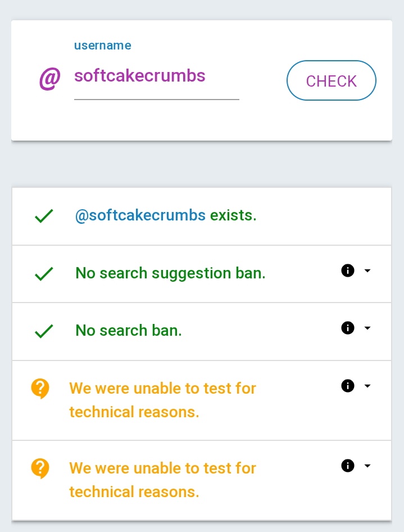
Task: Open info icon on first unable-to-test row
Action: pos(348,386)
